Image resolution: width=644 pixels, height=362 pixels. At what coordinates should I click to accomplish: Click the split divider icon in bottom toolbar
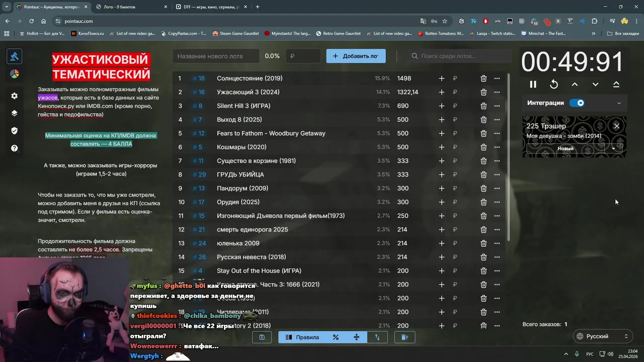[x=356, y=337]
